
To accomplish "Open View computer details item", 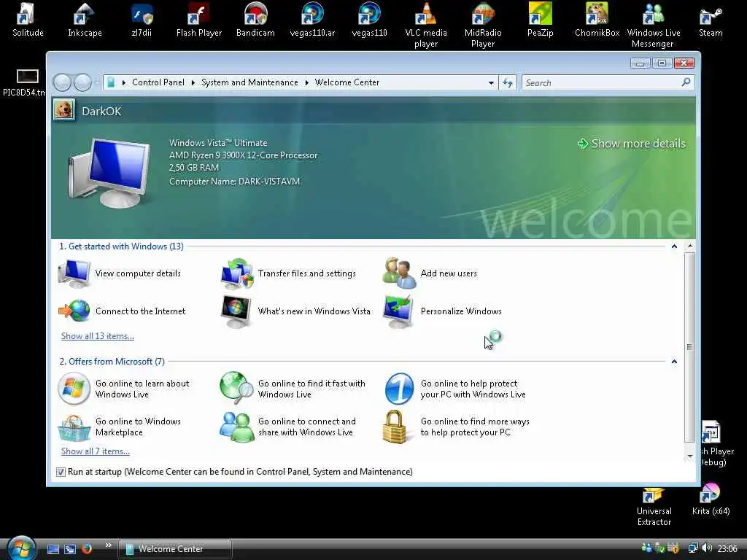I will [120, 273].
